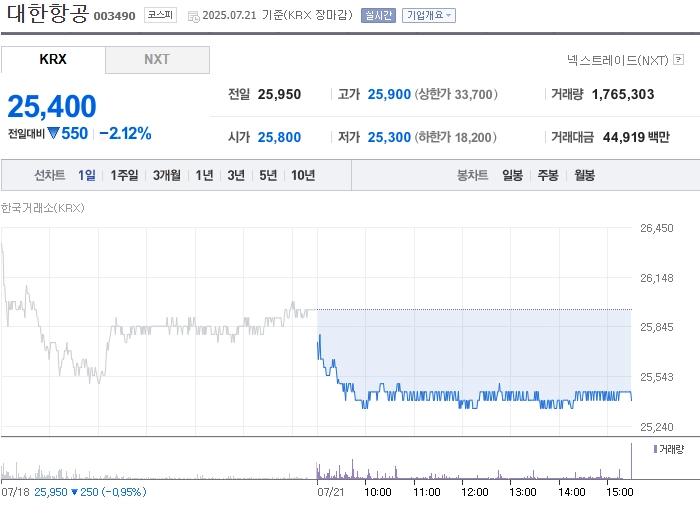Click the 07/18 previous day summary

74,492
